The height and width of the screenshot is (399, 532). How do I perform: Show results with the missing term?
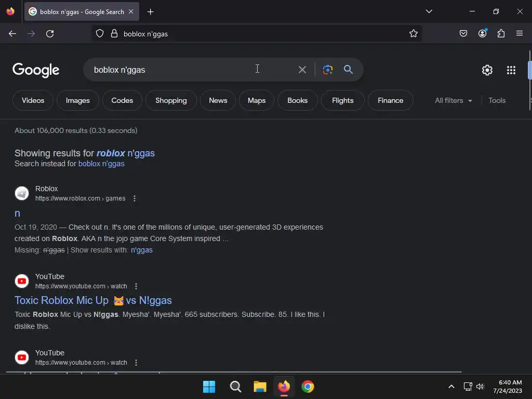142,250
